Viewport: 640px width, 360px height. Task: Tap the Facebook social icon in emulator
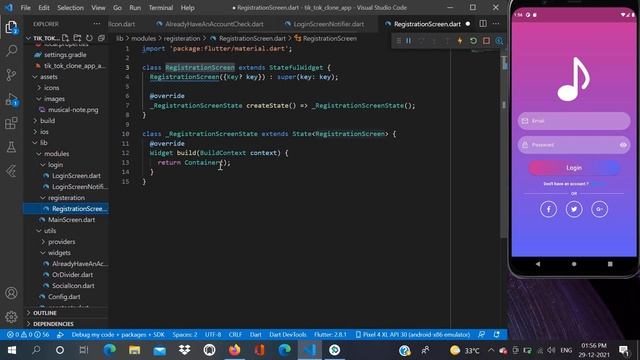tap(548, 209)
